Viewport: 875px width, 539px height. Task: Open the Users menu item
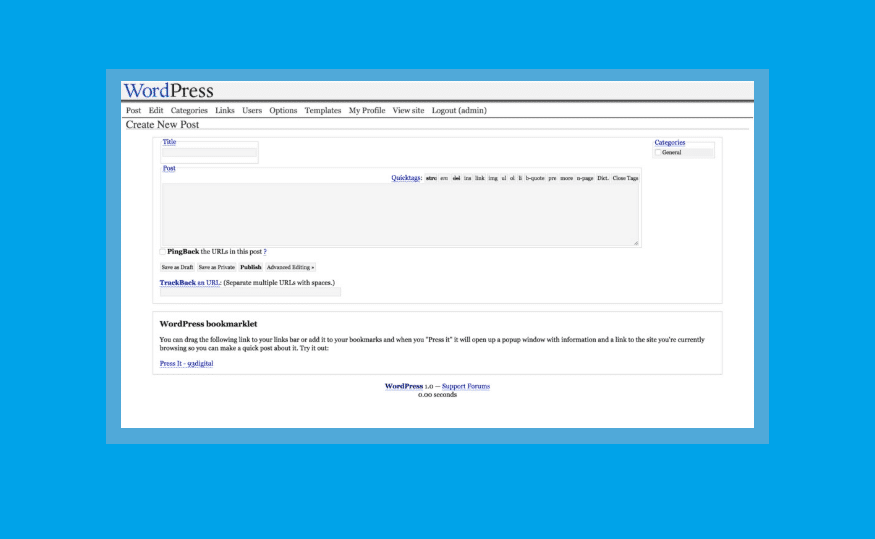[x=252, y=110]
